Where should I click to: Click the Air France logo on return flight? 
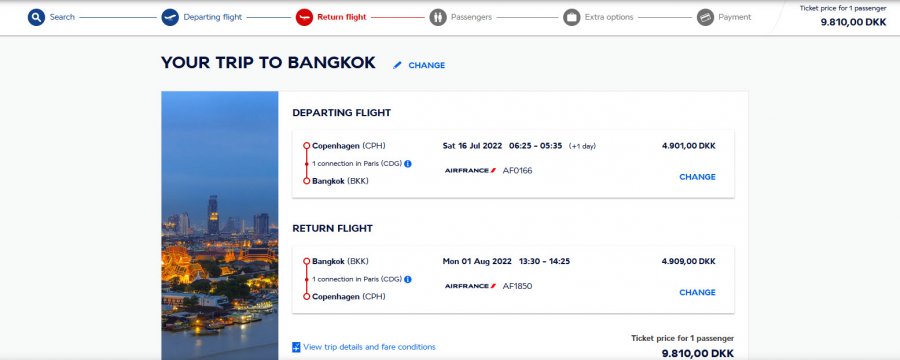point(470,286)
